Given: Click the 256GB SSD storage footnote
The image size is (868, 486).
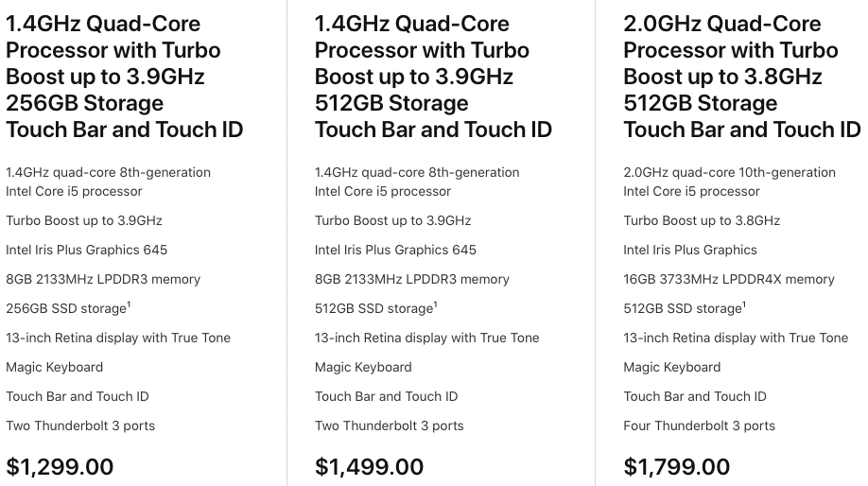Looking at the screenshot, I should [128, 304].
